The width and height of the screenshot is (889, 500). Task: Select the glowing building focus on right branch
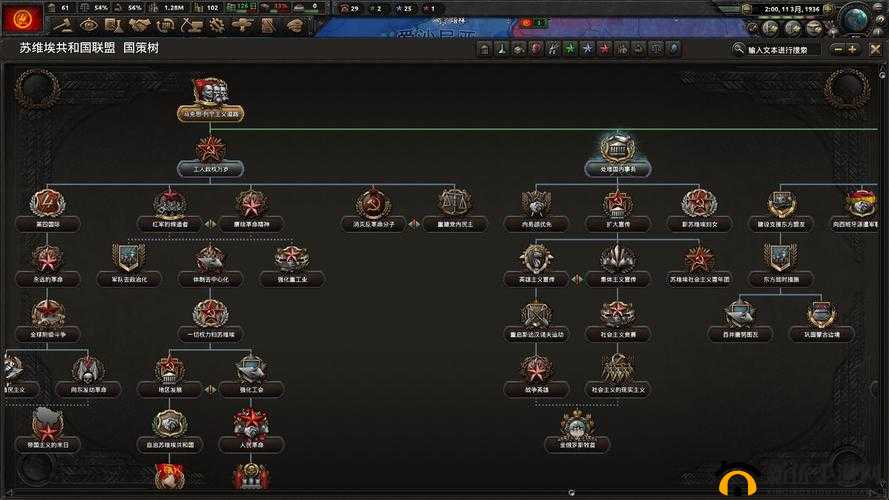[617, 155]
